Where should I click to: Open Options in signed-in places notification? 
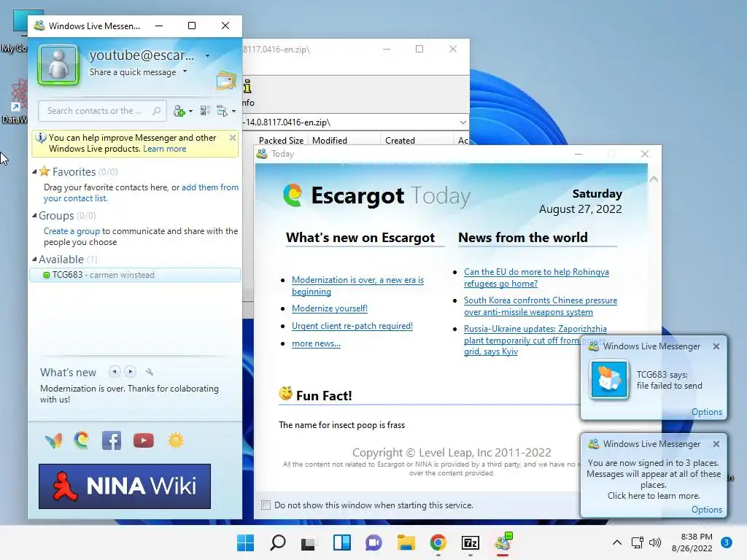(x=706, y=510)
